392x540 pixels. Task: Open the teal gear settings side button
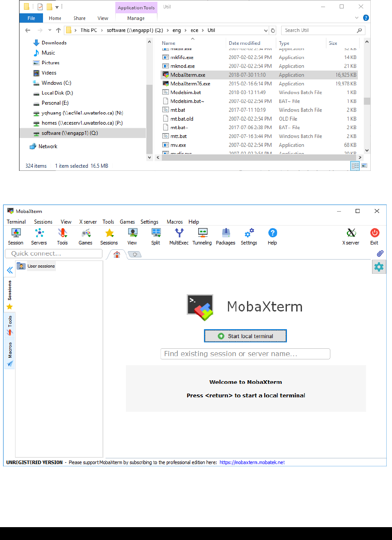pyautogui.click(x=379, y=267)
